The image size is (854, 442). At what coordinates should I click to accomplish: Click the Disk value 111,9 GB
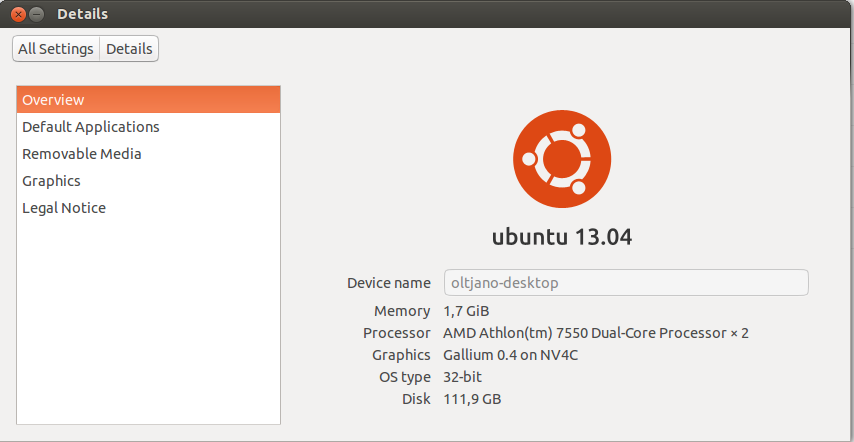[472, 400]
